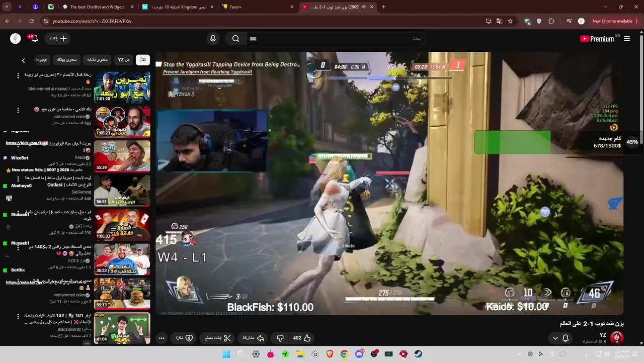Mute the playing YouTube tab via speaker icon
This screenshot has height=362, width=644.
click(363, 7)
